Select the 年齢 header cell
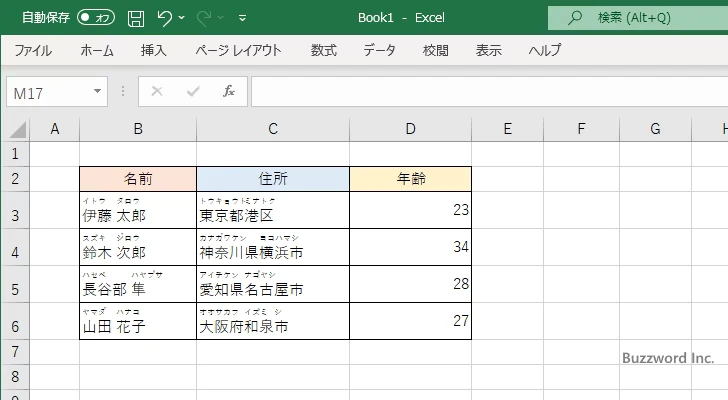The height and width of the screenshot is (400, 728). (x=410, y=179)
